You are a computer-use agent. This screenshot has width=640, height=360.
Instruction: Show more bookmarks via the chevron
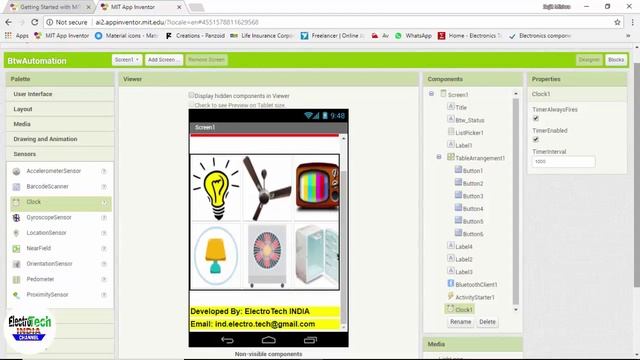click(628, 36)
